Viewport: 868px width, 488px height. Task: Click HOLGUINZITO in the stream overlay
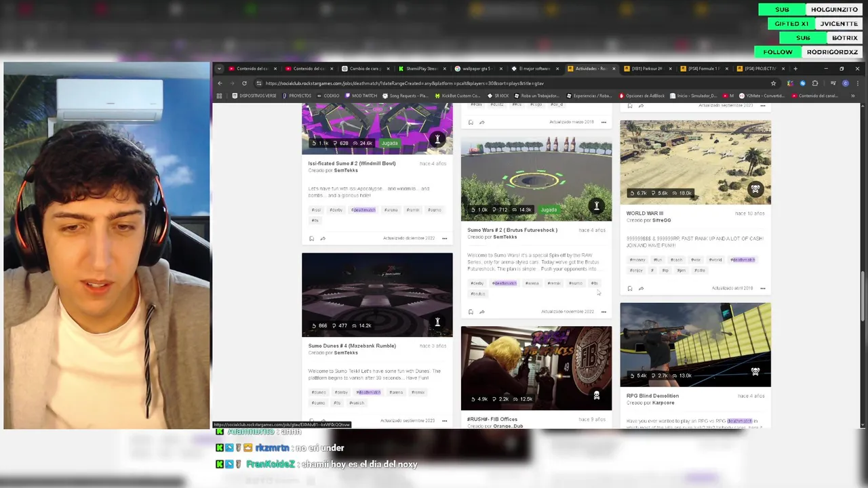point(834,9)
